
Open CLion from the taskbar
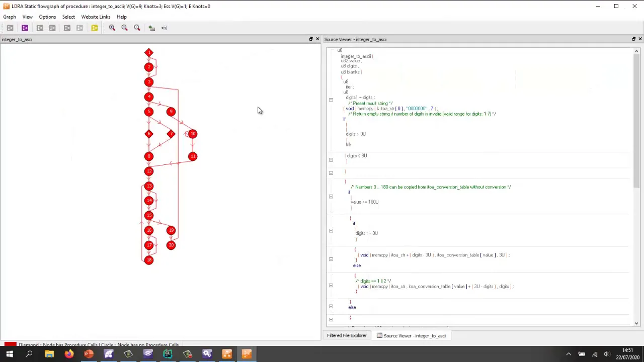pyautogui.click(x=168, y=354)
